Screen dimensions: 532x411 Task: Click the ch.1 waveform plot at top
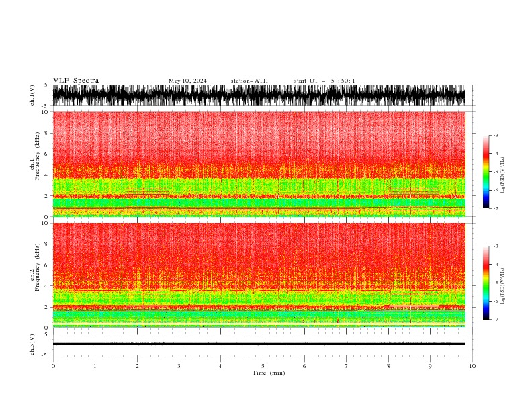[259, 95]
